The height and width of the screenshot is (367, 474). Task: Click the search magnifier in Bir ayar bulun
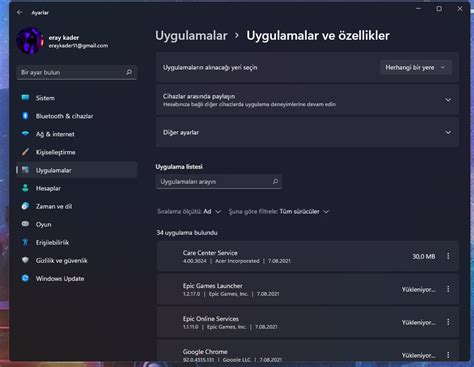point(129,72)
